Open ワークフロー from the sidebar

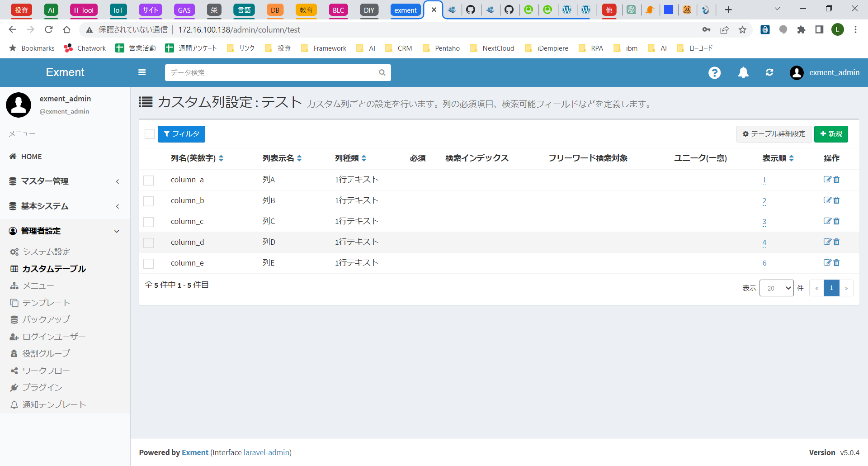45,371
